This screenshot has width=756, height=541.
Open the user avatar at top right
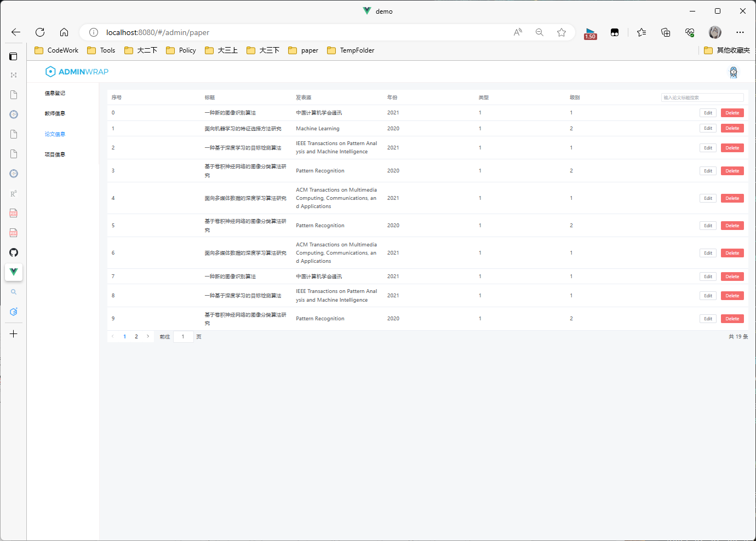pyautogui.click(x=715, y=32)
